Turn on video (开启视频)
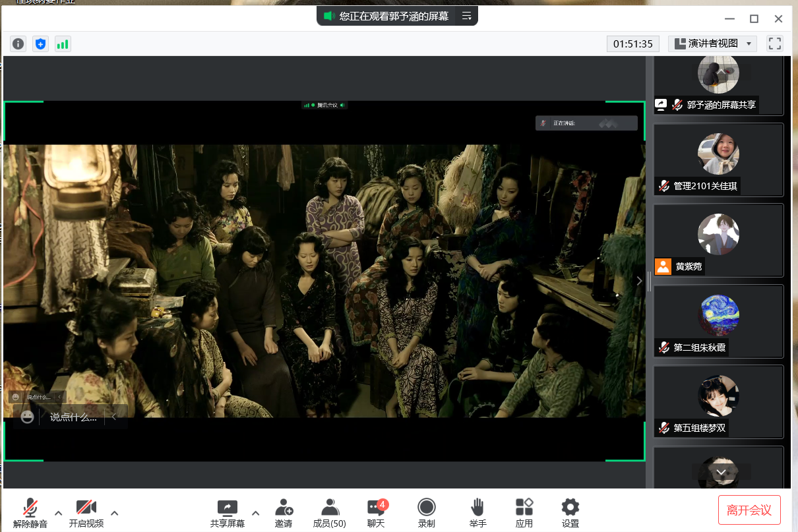This screenshot has height=532, width=798. coord(86,513)
